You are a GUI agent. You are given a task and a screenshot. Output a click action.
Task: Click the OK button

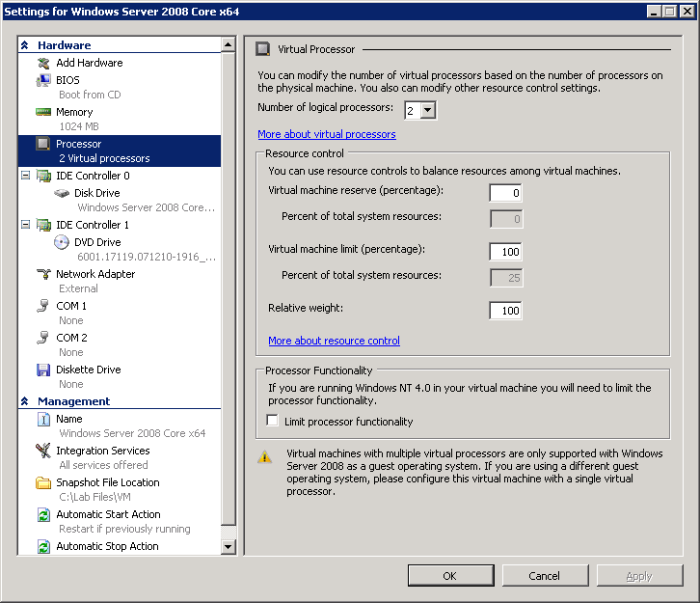point(451,576)
